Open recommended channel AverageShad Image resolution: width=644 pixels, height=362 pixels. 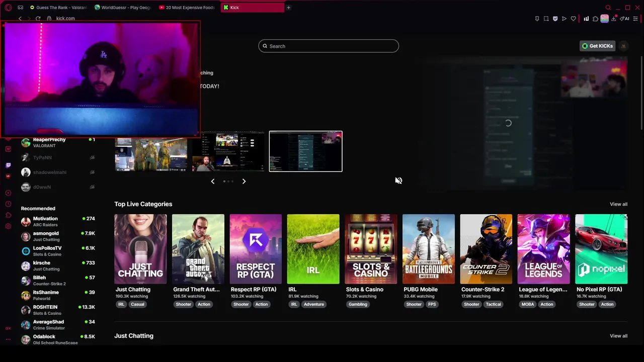(58, 325)
